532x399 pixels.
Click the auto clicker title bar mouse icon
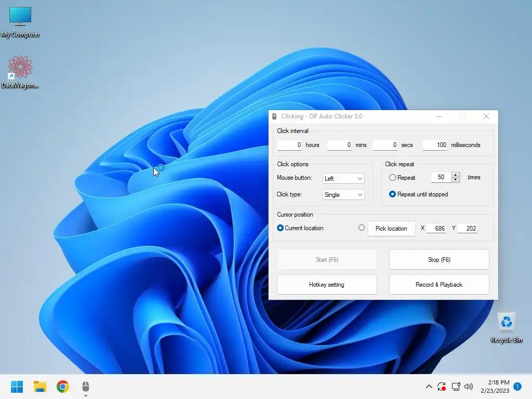pos(274,116)
